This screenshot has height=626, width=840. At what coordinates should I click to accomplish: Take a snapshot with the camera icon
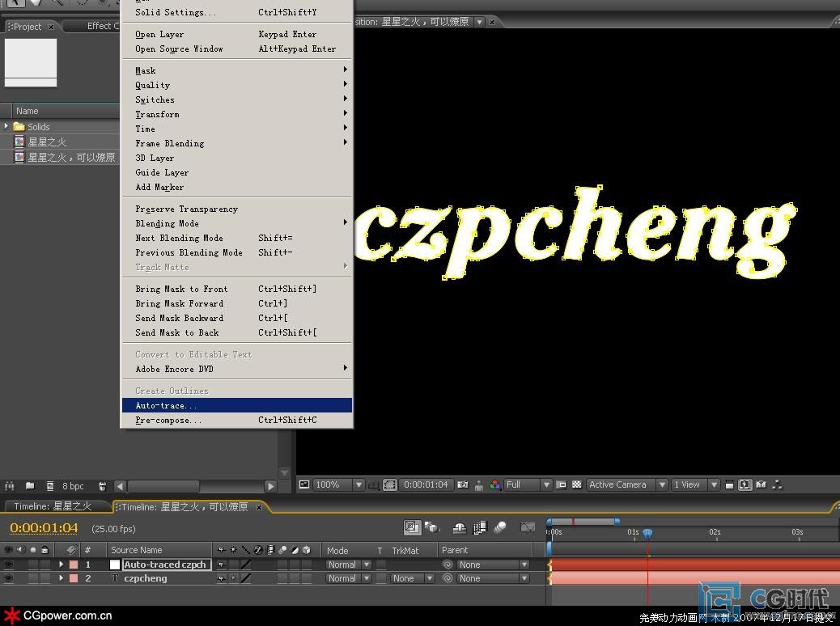pyautogui.click(x=463, y=484)
